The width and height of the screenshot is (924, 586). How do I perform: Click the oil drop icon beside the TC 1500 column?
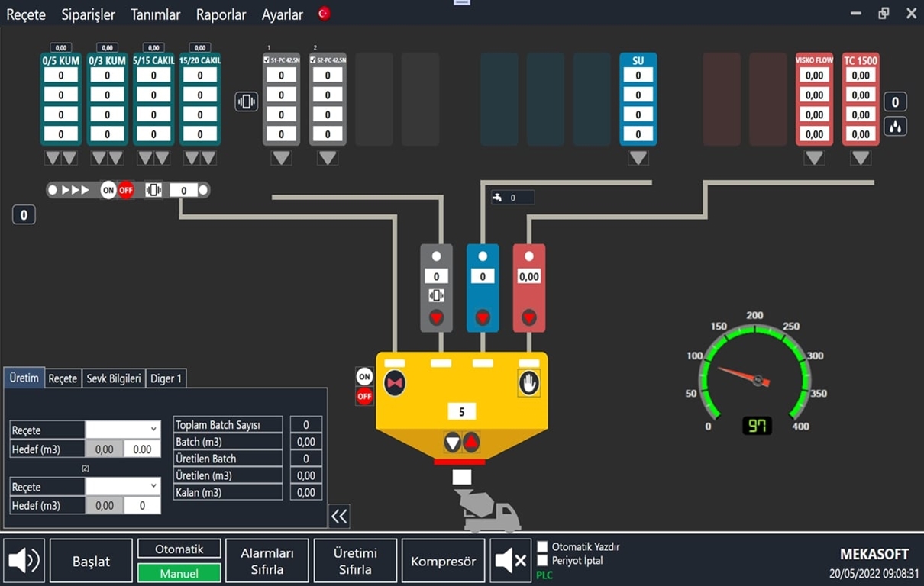[x=895, y=124]
